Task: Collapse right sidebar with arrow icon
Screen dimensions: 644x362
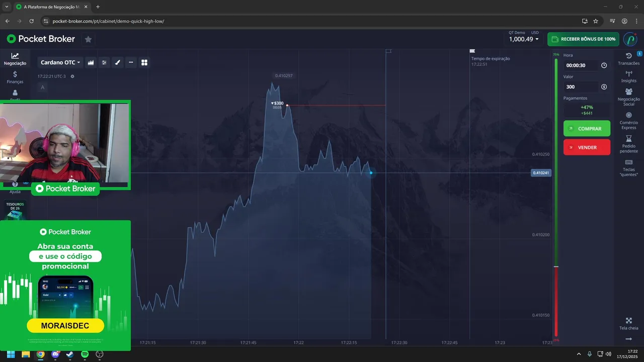Action: click(628, 339)
